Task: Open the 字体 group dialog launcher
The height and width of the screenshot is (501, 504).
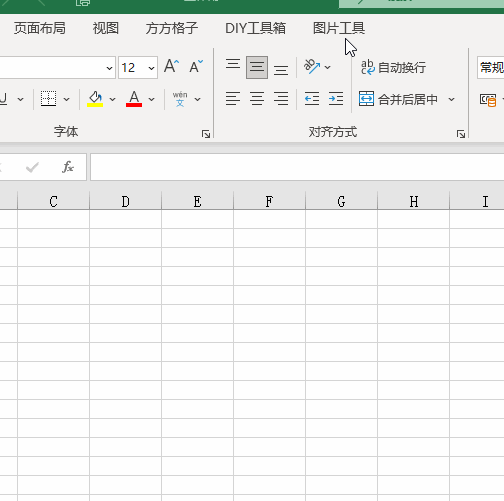Action: [x=206, y=134]
